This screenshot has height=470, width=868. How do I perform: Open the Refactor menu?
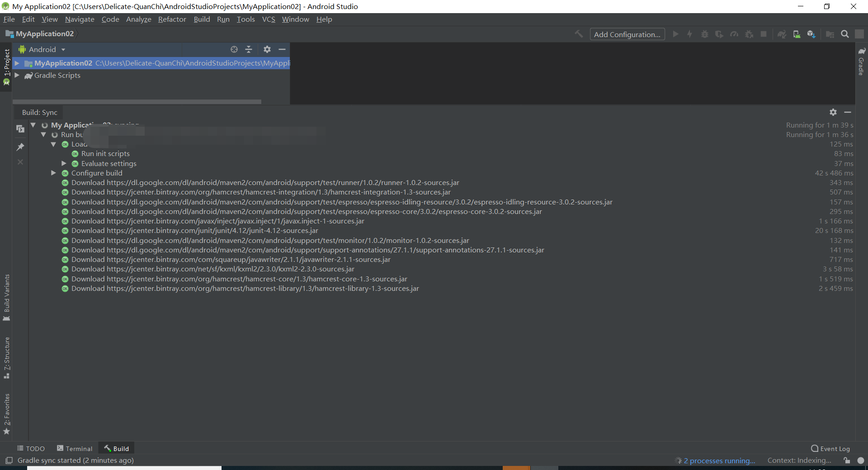click(x=172, y=19)
